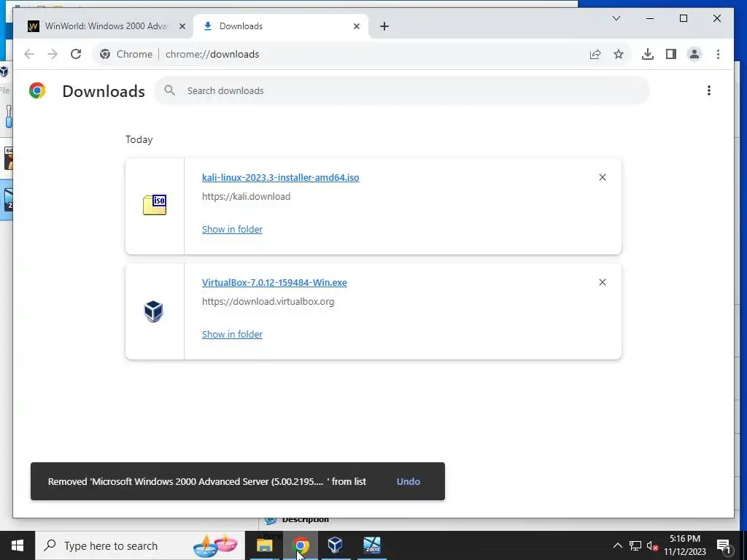Viewport: 747px width, 560px height.
Task: Open Downloads page more actions menu
Action: [709, 90]
